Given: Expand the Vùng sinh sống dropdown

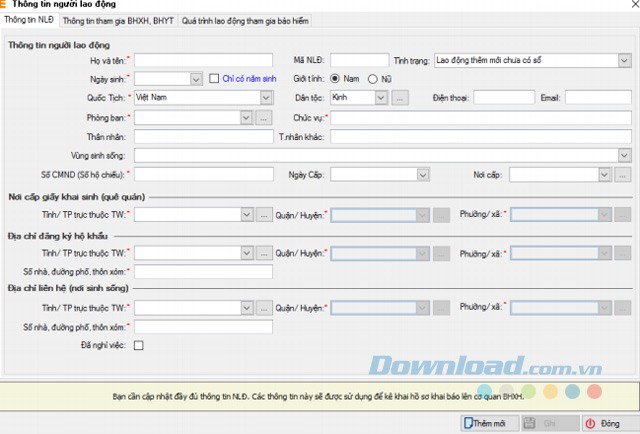Looking at the screenshot, I should click(x=624, y=155).
